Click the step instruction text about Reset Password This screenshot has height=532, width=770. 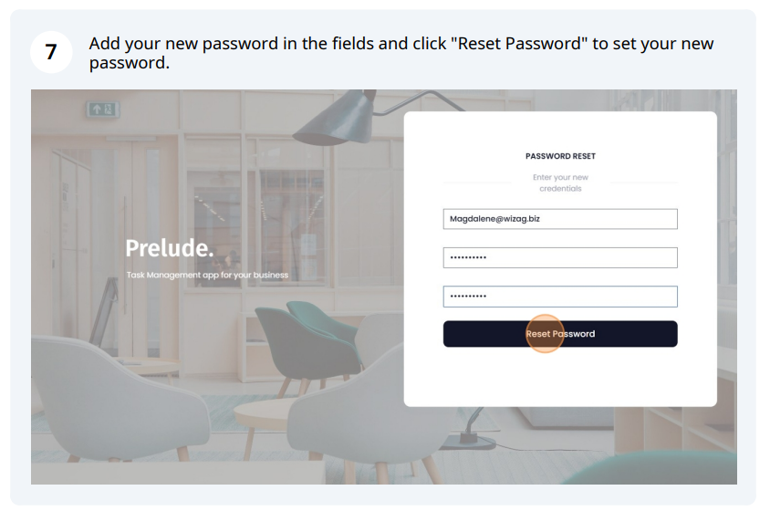pyautogui.click(x=401, y=53)
